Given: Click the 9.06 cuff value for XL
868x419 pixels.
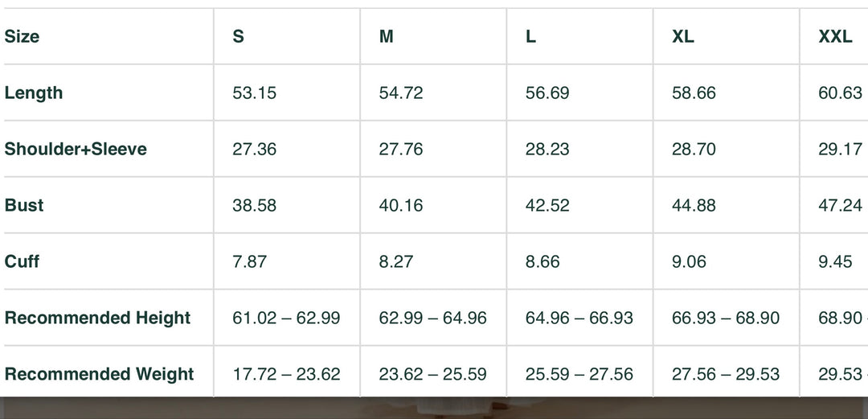Looking at the screenshot, I should tap(689, 262).
